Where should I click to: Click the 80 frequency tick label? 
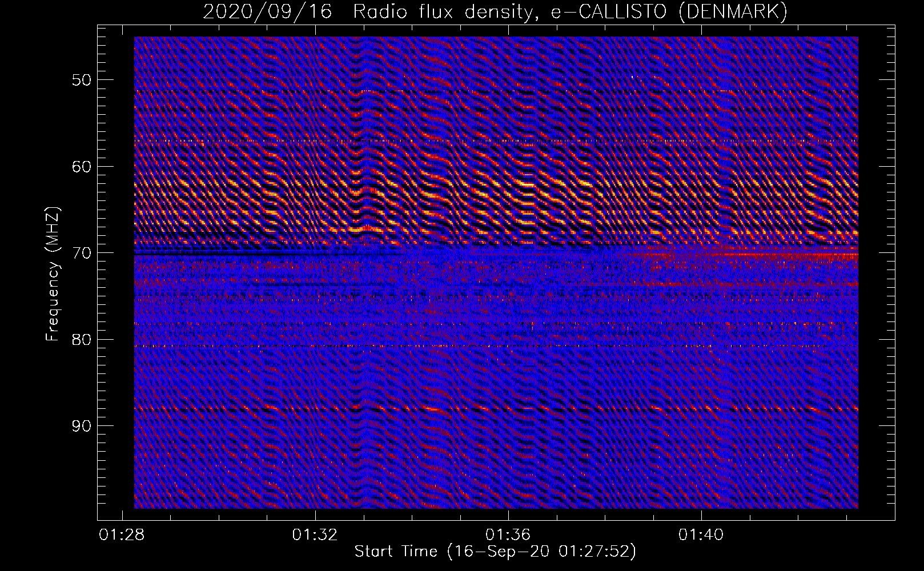point(81,340)
